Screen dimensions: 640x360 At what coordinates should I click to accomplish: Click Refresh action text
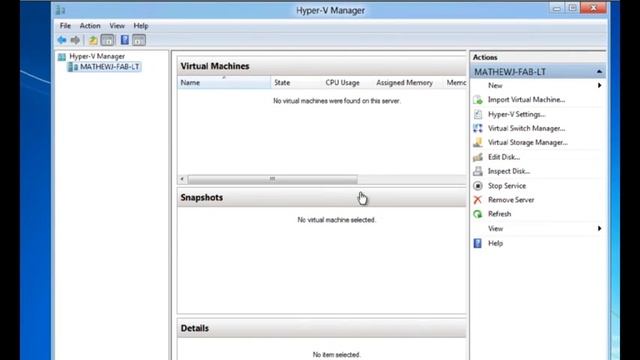click(x=500, y=214)
